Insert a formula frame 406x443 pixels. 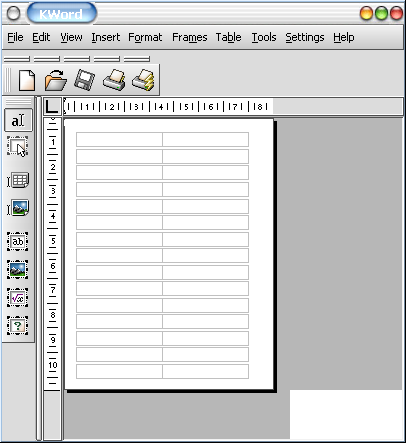click(x=18, y=298)
